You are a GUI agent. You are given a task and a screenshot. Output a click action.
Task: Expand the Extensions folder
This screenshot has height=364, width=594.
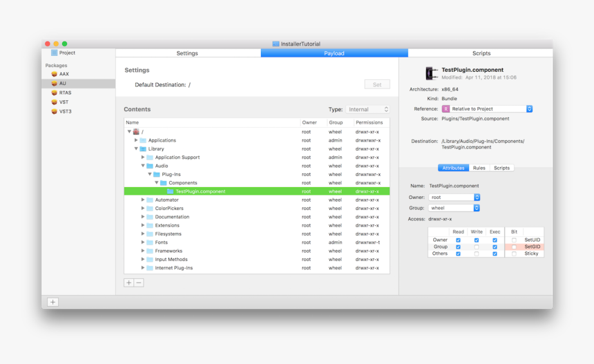pyautogui.click(x=143, y=225)
